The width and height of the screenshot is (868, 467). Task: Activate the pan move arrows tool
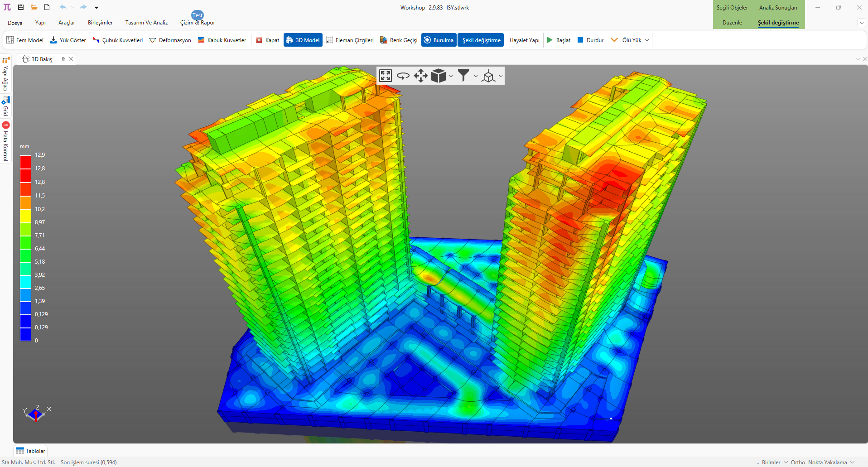coord(420,76)
